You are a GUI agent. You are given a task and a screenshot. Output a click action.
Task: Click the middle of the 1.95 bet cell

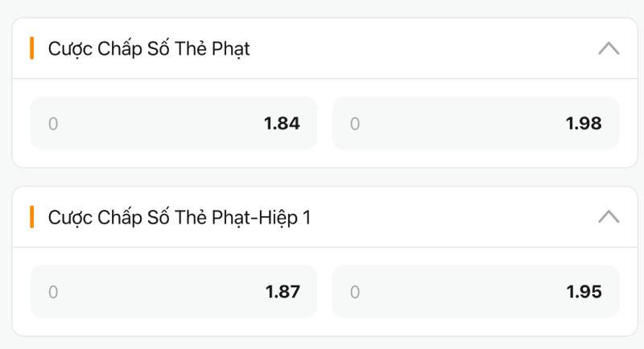[476, 292]
